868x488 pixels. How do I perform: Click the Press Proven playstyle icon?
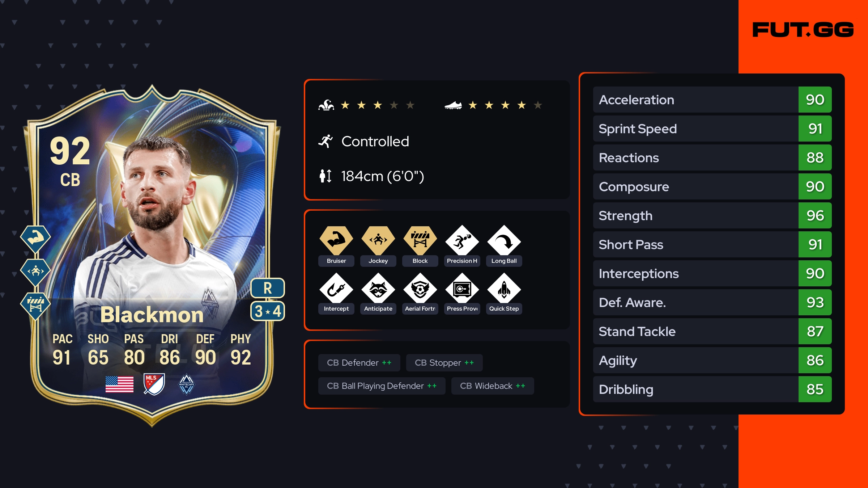462,289
